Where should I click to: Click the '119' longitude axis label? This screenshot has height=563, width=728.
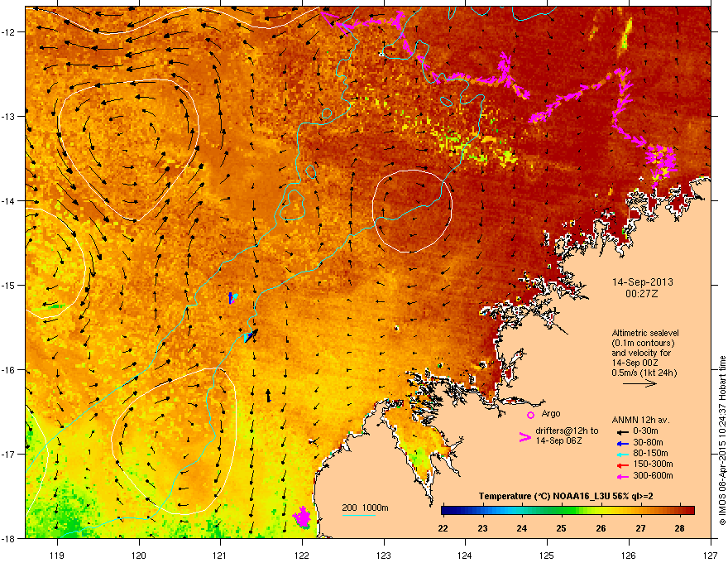click(x=57, y=555)
